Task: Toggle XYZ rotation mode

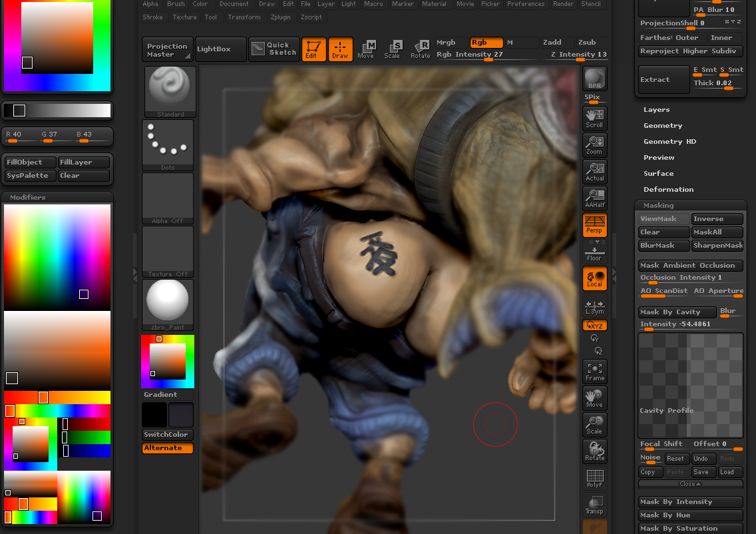Action: pos(594,325)
